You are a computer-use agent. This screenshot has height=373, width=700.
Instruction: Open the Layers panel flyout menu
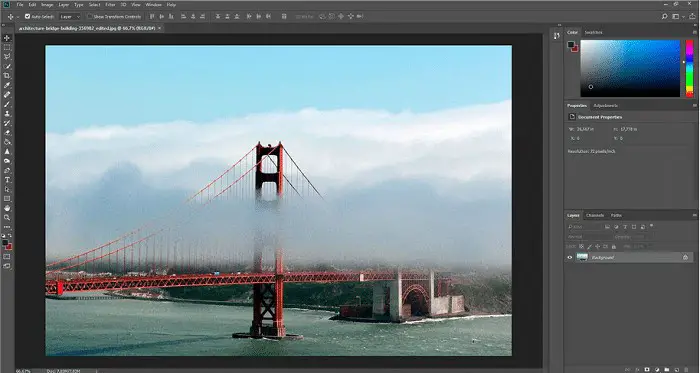[x=695, y=216]
